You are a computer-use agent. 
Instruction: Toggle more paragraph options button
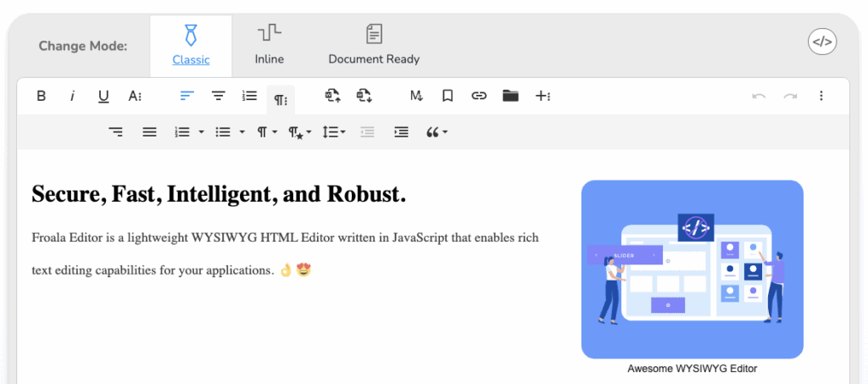click(x=281, y=99)
